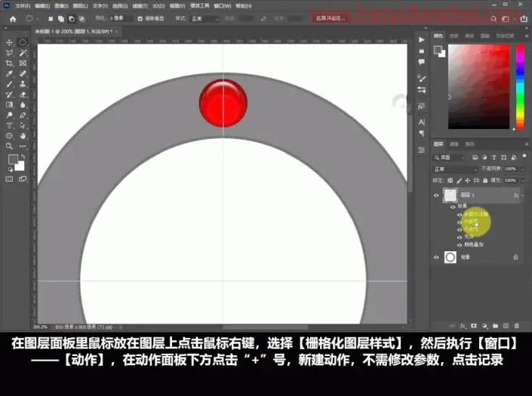Screen dimensions: 532x396
Task: Click the hue slider in Color panel
Action: 520,87
